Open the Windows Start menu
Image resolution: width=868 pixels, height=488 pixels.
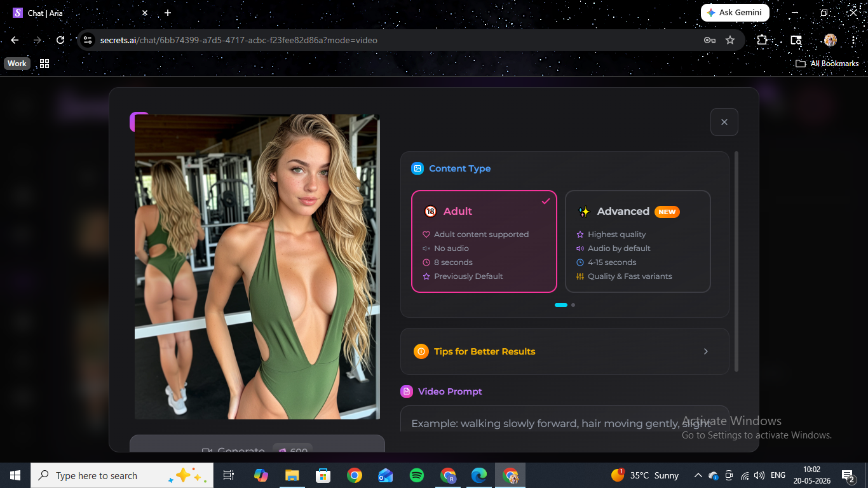point(15,475)
